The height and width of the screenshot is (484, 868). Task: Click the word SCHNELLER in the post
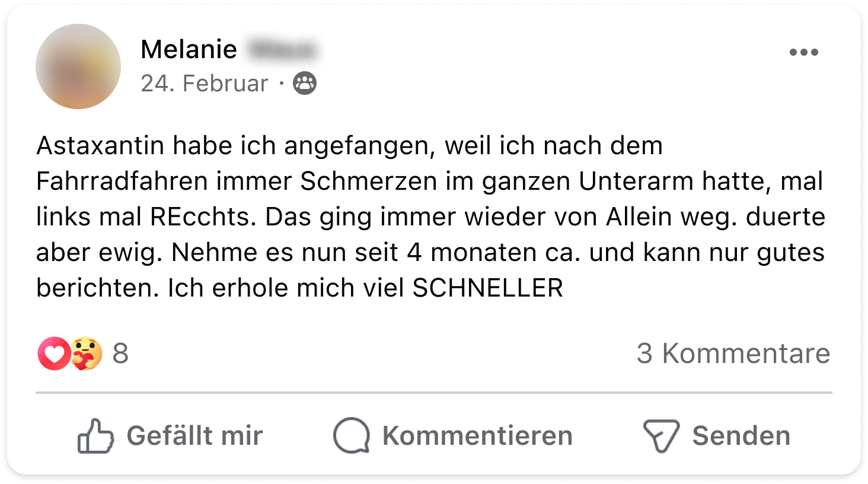(x=487, y=288)
